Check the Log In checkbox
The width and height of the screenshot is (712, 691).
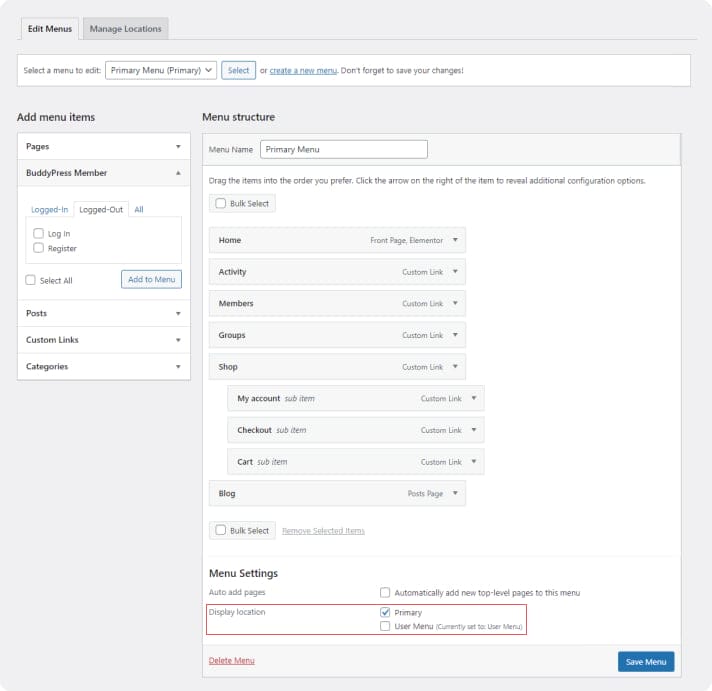pyautogui.click(x=39, y=233)
